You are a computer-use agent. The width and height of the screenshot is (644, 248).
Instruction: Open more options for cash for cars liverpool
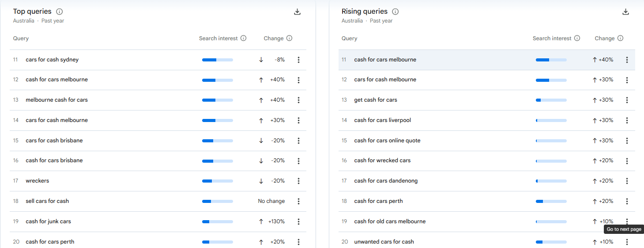click(x=627, y=120)
